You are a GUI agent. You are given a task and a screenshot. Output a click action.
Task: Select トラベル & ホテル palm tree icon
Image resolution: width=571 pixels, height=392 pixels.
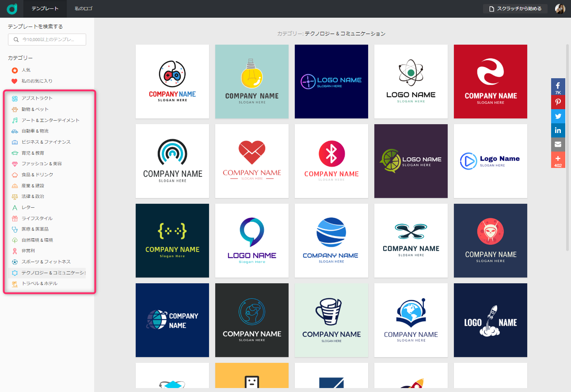point(15,283)
